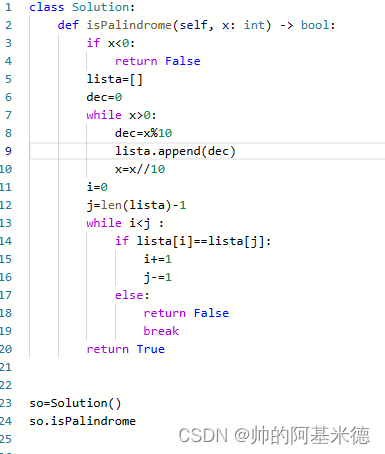385x454 pixels.
Task: Click line number 9 in gutter
Action: [x=8, y=151]
